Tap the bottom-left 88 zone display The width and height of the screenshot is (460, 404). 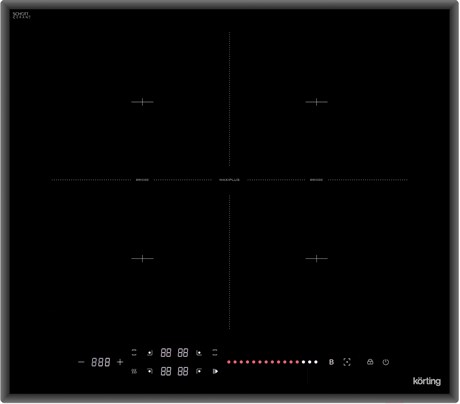[x=166, y=371]
